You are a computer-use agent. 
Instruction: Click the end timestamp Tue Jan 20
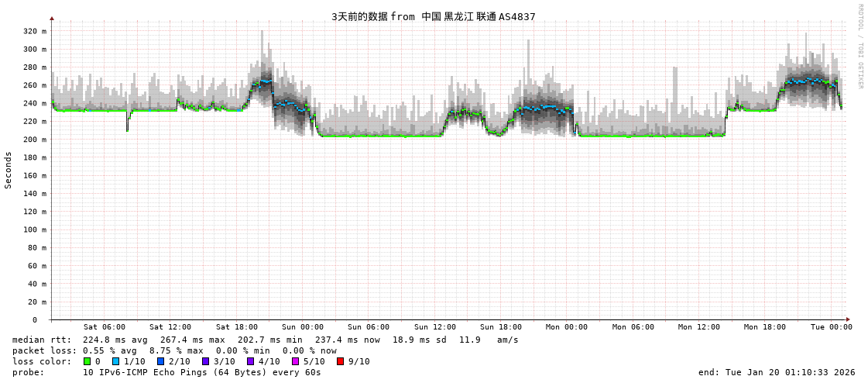(777, 372)
